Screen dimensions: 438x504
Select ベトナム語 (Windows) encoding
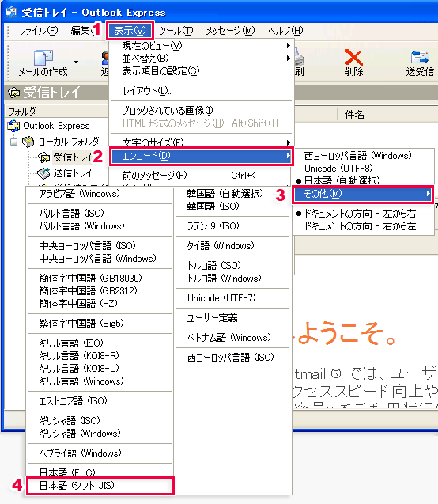click(232, 338)
